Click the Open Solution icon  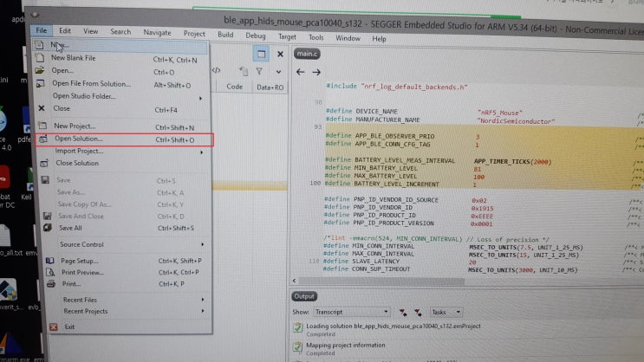43,139
